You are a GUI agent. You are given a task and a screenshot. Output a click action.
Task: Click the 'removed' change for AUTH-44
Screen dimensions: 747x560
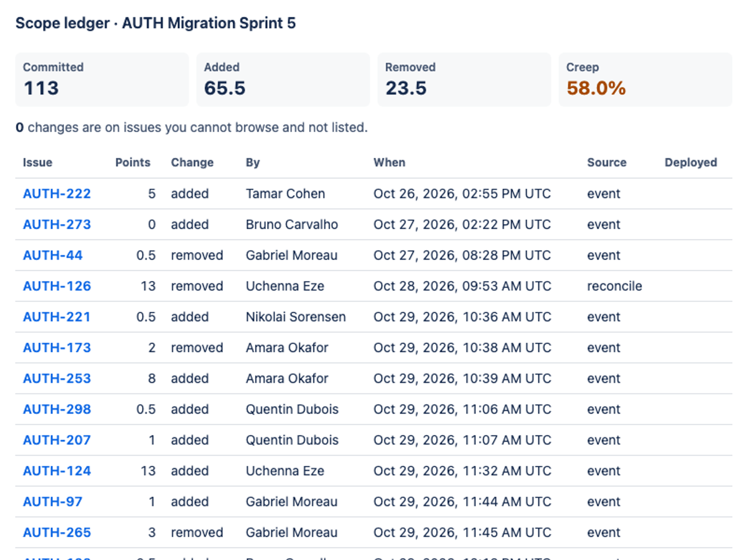coord(197,255)
